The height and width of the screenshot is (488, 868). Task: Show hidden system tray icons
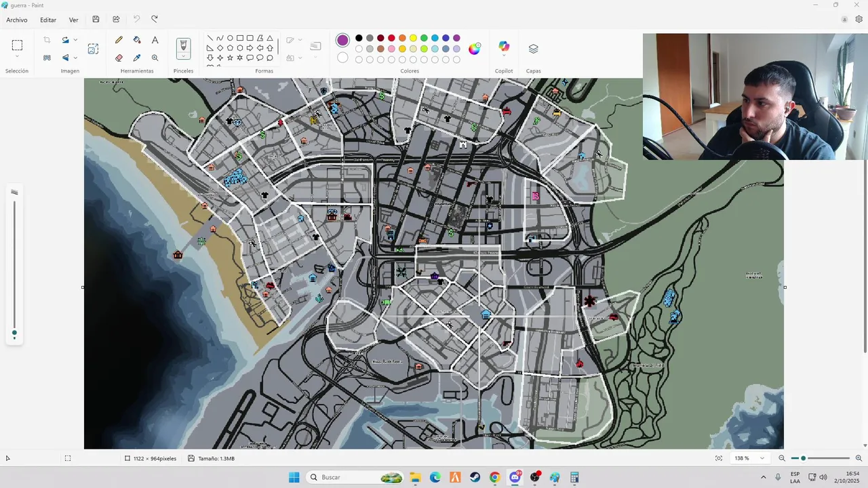pyautogui.click(x=763, y=477)
